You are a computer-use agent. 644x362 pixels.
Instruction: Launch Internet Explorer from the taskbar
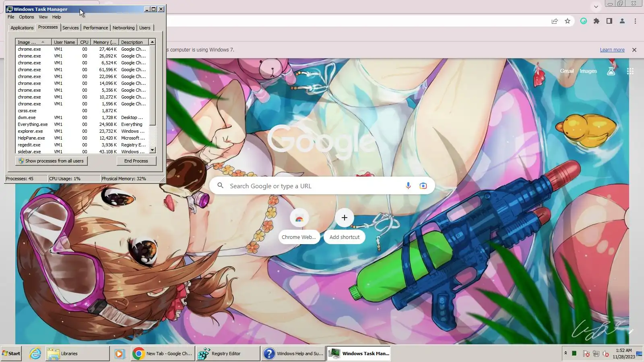coord(35,354)
